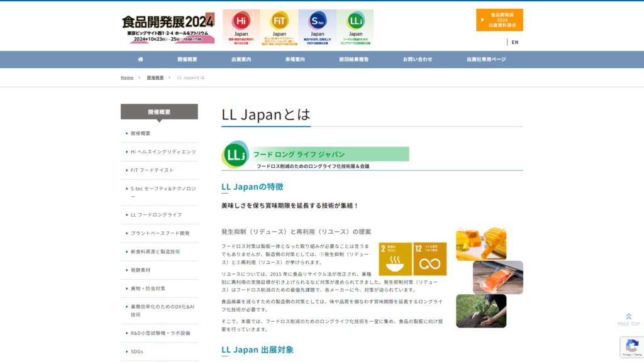Click the reCAPTCHA badge
This screenshot has width=644, height=362.
click(632, 347)
